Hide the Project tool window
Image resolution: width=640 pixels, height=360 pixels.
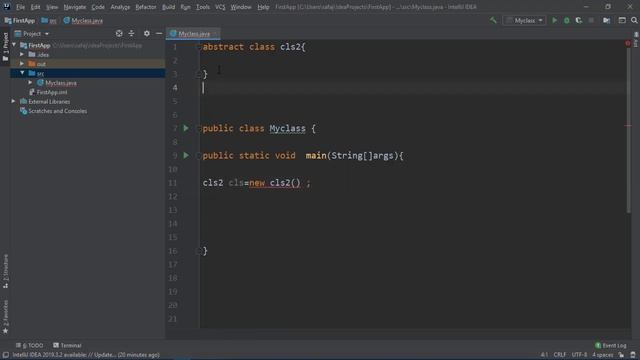tap(159, 33)
